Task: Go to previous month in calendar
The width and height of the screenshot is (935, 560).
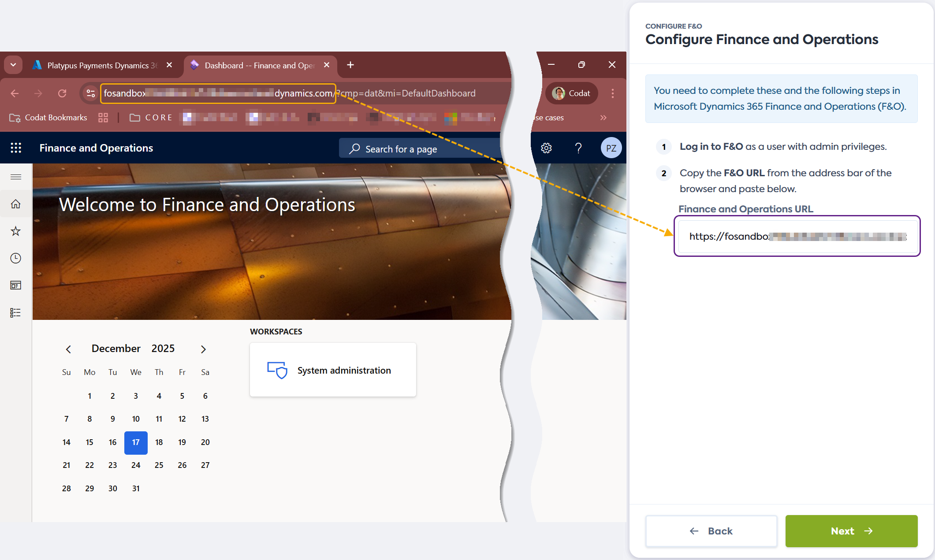Action: (x=68, y=349)
